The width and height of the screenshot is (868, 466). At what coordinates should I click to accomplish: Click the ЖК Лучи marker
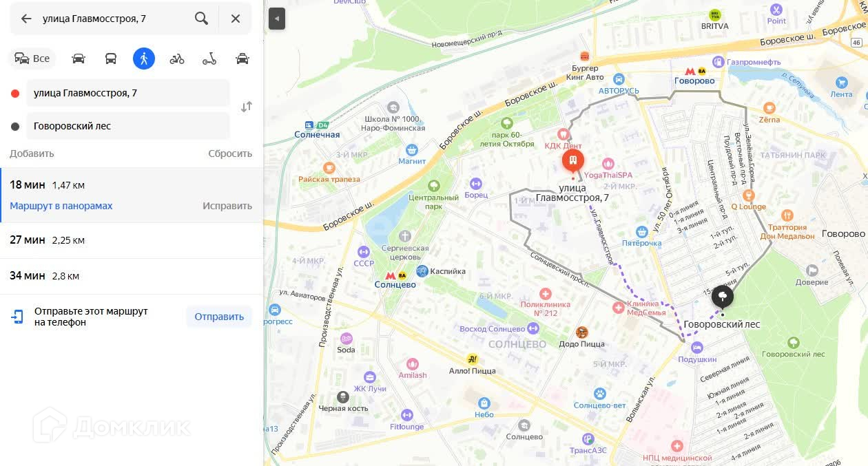tap(370, 377)
